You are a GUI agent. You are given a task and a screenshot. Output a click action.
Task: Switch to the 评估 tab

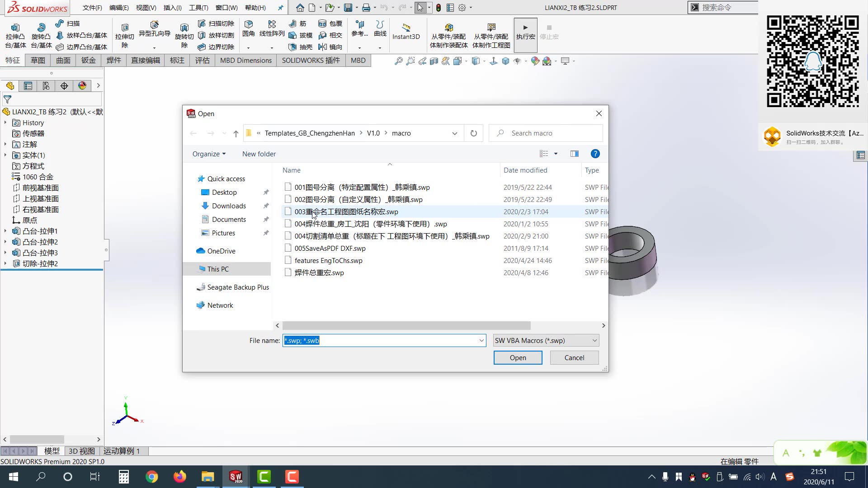(x=202, y=60)
